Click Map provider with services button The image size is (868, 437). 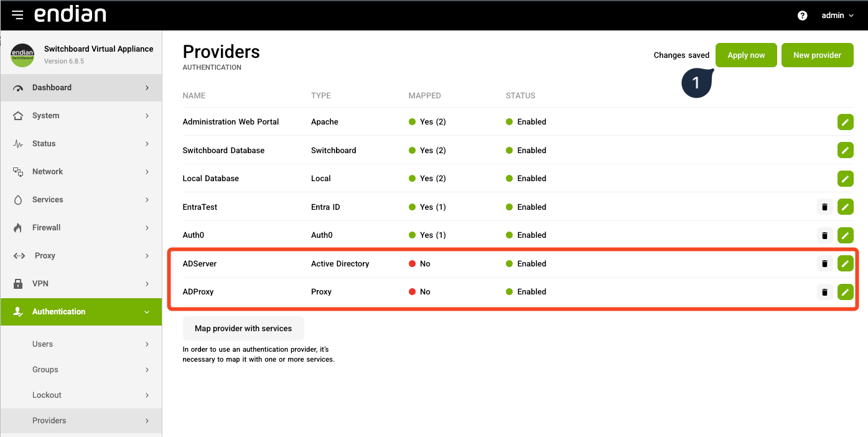click(243, 328)
